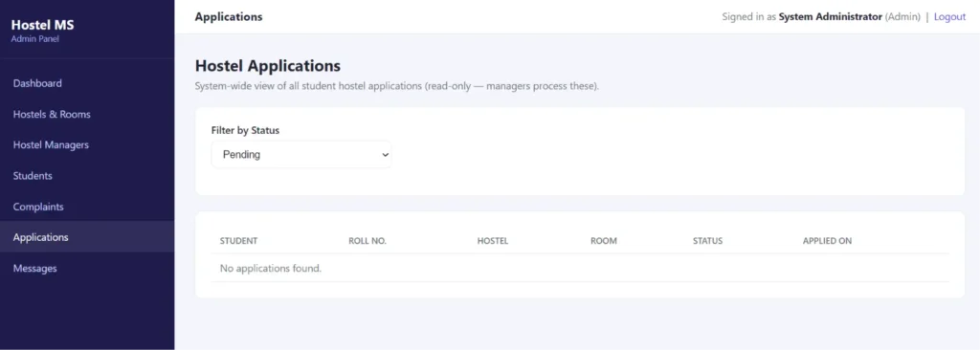This screenshot has width=980, height=350.
Task: Click the ROLL NO. column header
Action: click(x=367, y=241)
